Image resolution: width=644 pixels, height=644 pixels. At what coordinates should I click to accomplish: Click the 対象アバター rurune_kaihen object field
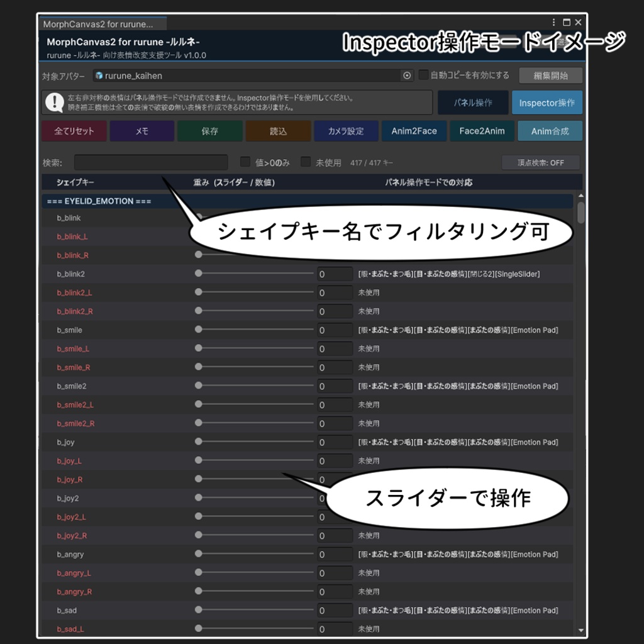(x=253, y=75)
